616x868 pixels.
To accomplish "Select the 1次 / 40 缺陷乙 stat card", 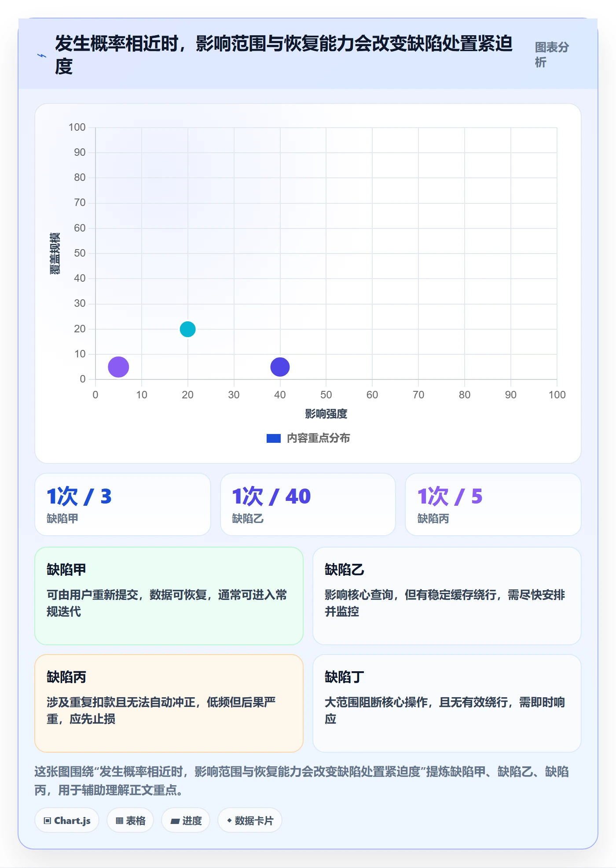I will coord(308,504).
